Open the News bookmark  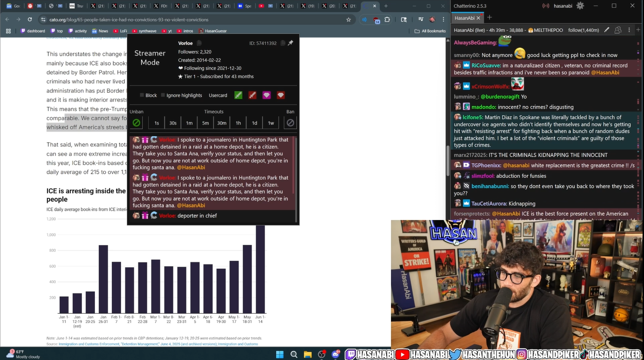pos(100,31)
